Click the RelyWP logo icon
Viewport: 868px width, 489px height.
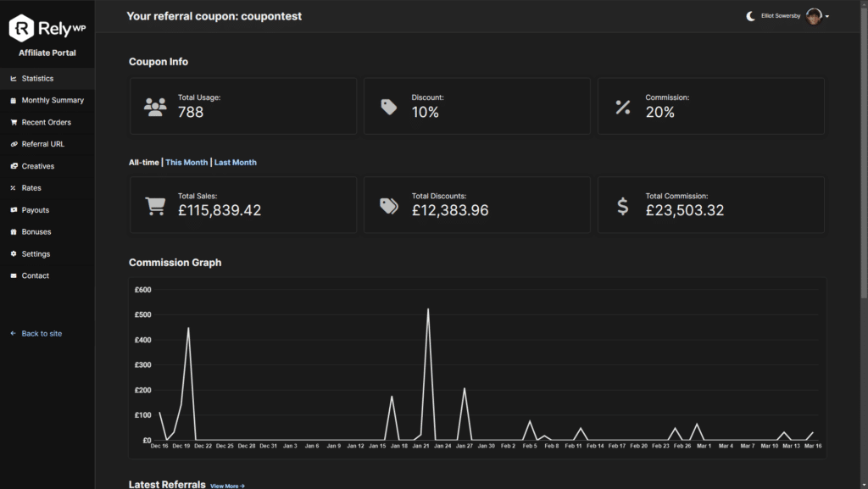coord(21,28)
